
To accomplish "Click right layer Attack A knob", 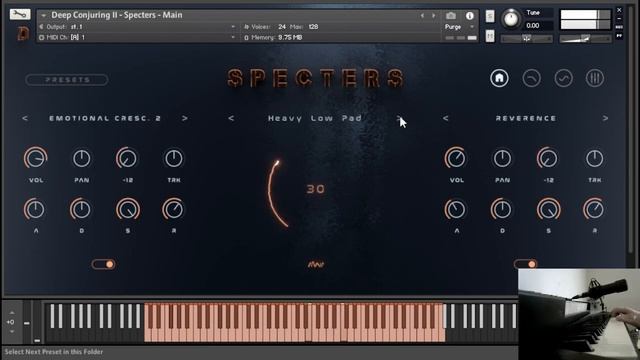I will tap(456, 209).
